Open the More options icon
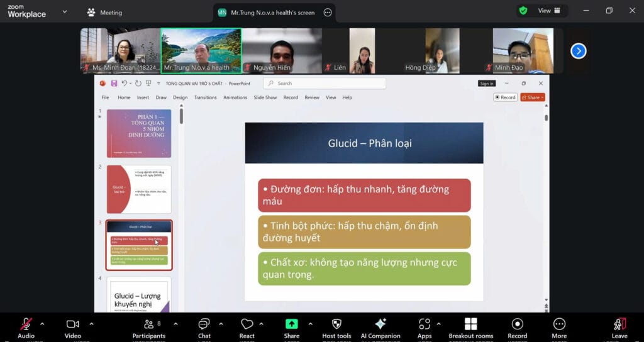This screenshot has width=644, height=342. (559, 324)
